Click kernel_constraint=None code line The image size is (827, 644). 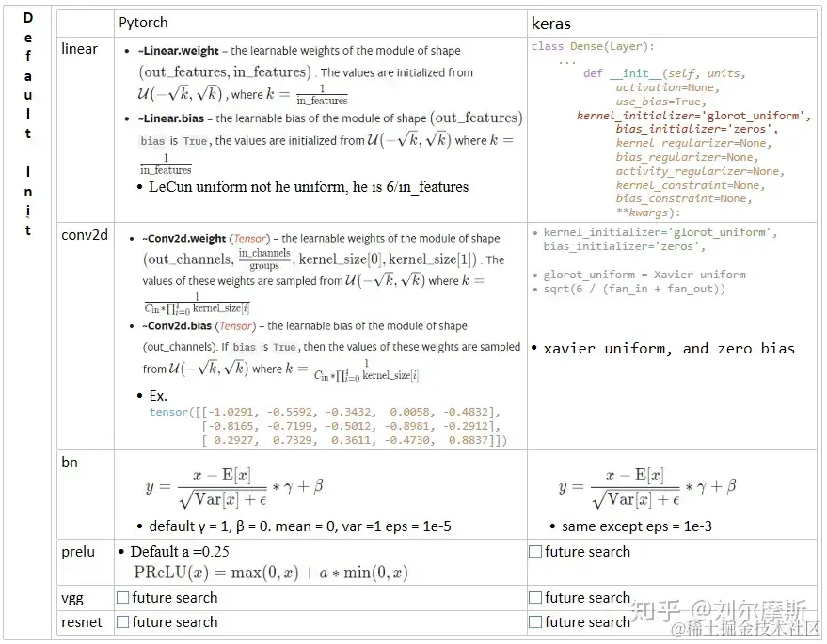point(691,185)
